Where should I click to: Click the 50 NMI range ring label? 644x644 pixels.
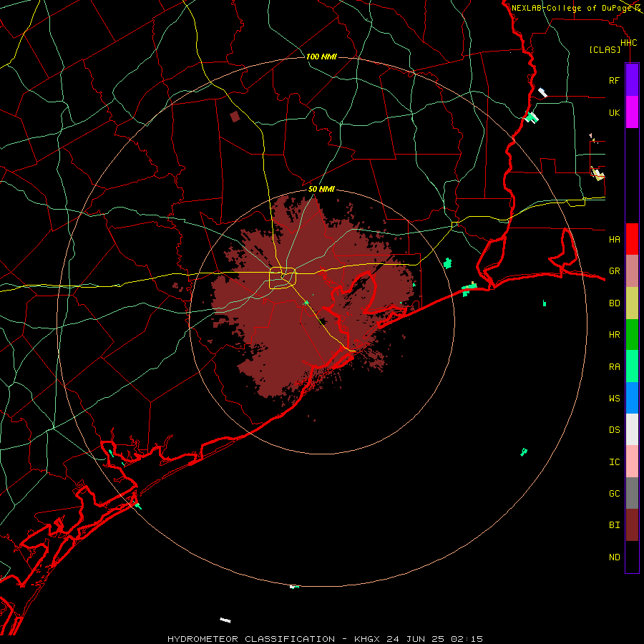321,189
